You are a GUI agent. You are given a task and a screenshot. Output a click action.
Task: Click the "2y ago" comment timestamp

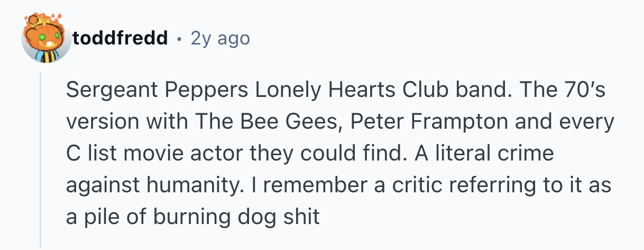tap(219, 38)
